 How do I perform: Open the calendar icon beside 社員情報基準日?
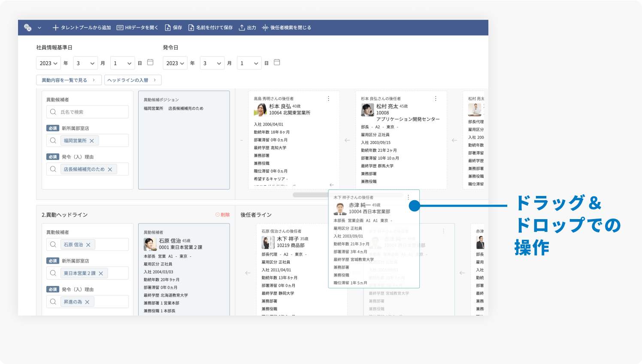point(149,62)
